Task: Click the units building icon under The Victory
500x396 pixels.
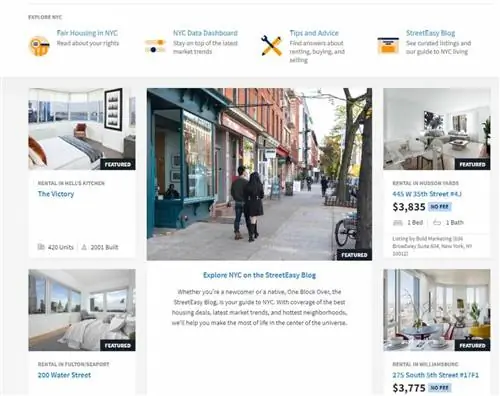Action: coord(41,247)
